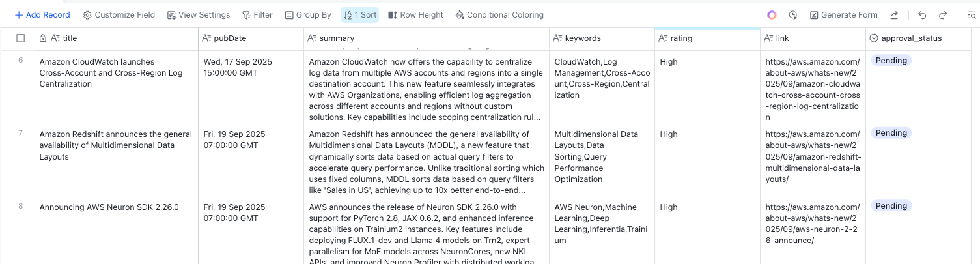980x264 pixels.
Task: Undo the last action
Action: coord(922,15)
